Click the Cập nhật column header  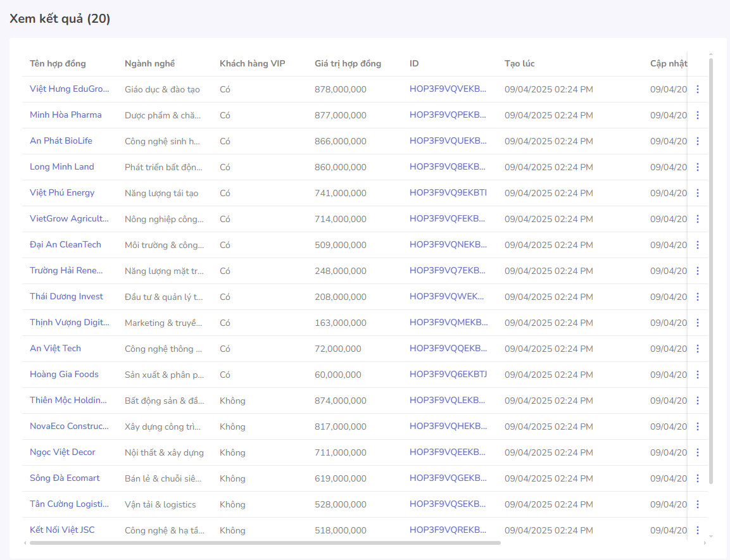[x=669, y=64]
